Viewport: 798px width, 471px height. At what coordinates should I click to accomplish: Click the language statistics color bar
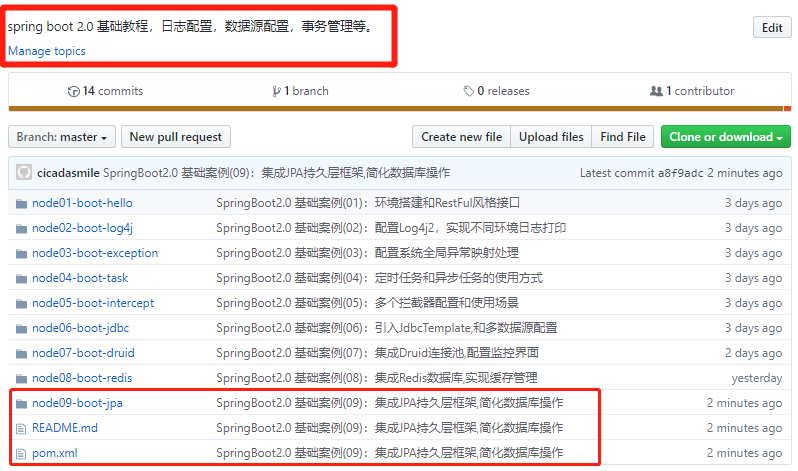(400, 108)
